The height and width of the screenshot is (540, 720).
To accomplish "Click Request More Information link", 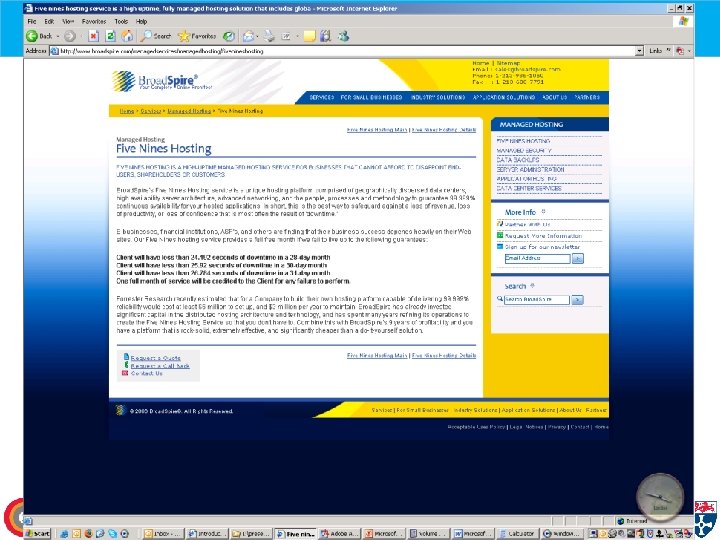I will 543,236.
